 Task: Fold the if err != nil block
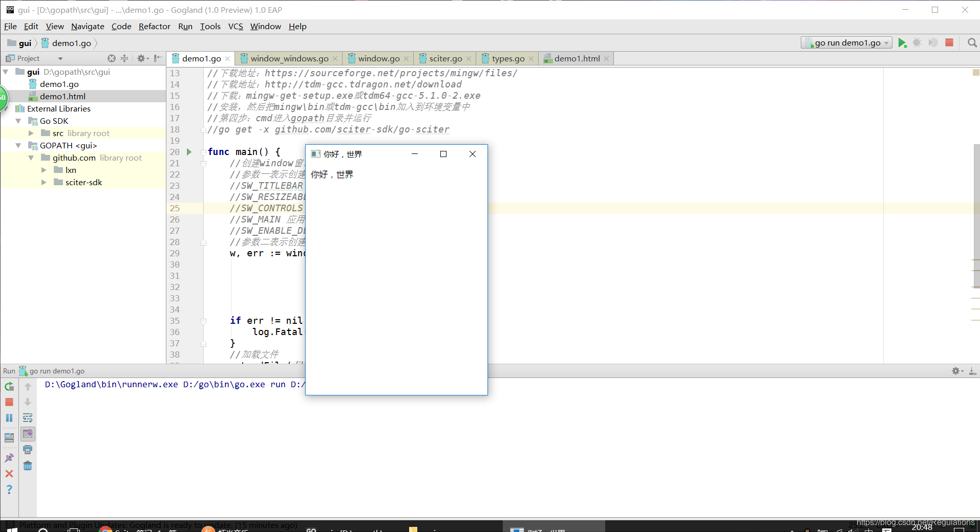203,321
